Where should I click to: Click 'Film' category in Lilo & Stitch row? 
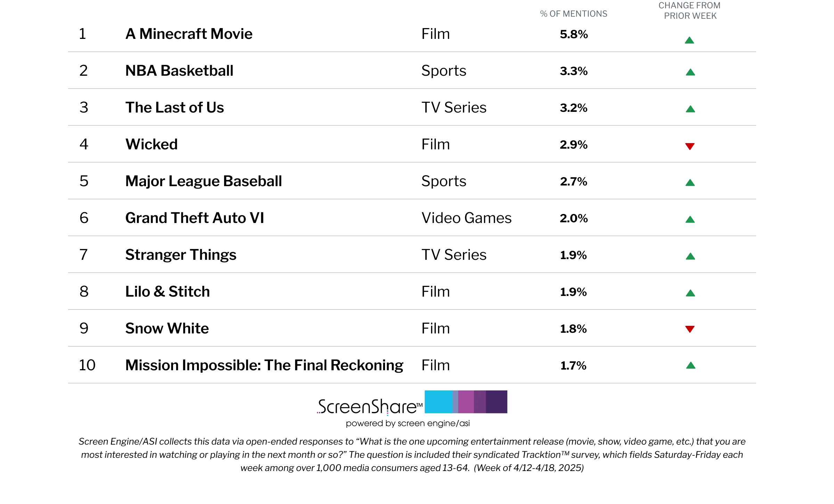[x=435, y=291]
